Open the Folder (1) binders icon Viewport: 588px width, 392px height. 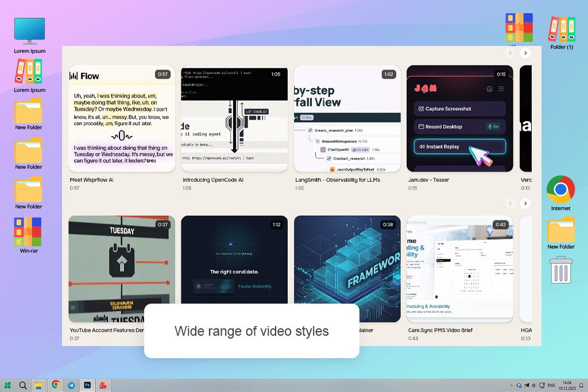[x=562, y=29]
